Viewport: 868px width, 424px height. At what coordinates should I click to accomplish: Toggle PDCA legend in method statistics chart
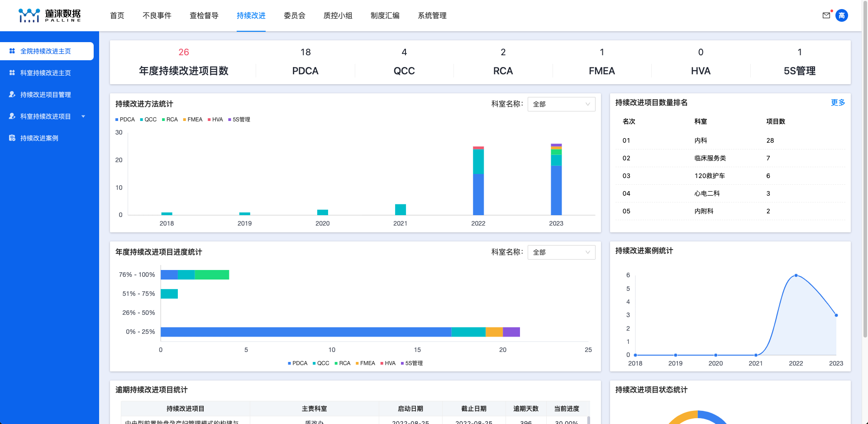(x=125, y=120)
